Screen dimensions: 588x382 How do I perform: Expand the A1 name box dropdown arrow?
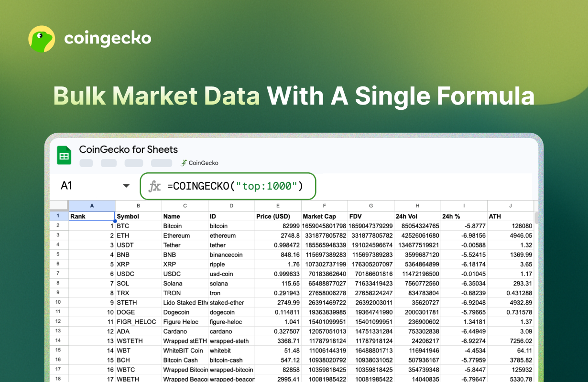pos(126,186)
